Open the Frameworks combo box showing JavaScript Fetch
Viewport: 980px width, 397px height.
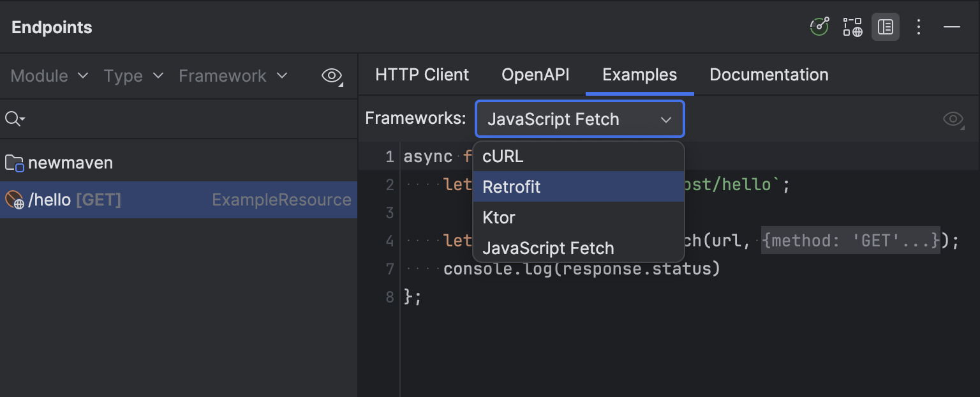[579, 119]
